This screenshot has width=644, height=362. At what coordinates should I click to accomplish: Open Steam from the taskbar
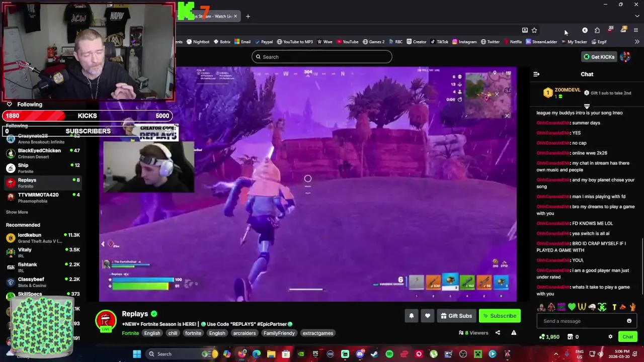[x=374, y=354]
